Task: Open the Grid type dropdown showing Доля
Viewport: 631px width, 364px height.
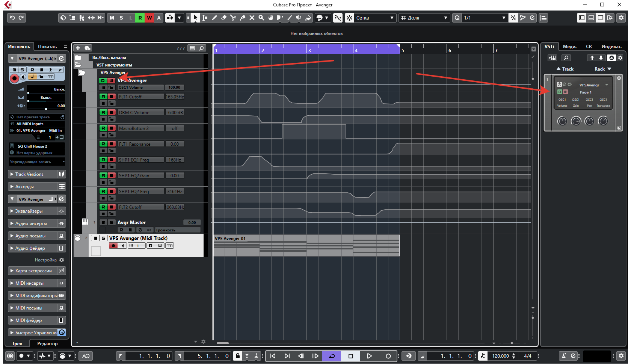Action: tap(424, 18)
